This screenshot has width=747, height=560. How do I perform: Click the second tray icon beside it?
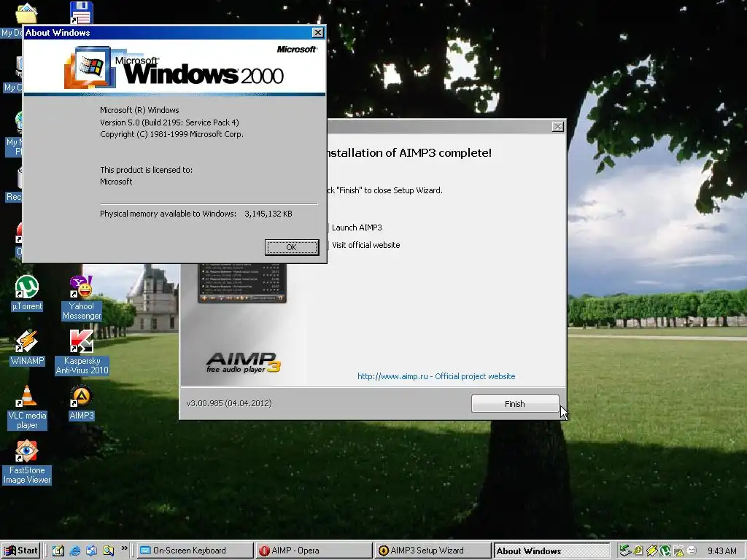click(x=638, y=551)
